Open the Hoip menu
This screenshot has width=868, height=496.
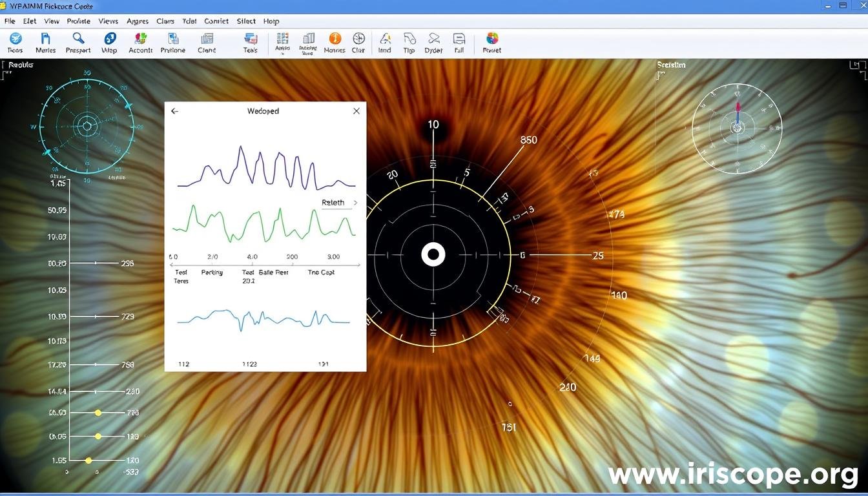(271, 21)
